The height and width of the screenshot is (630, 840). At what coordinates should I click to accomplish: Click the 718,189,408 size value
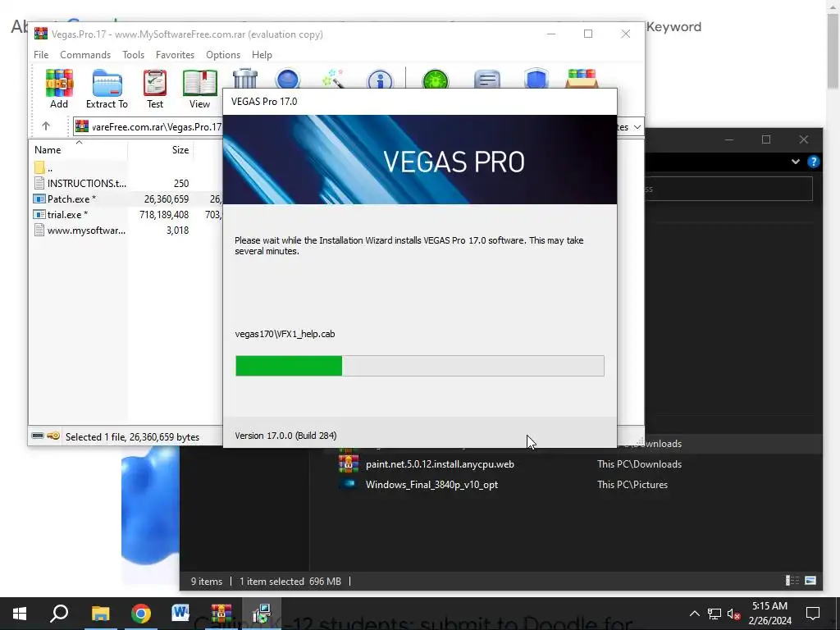164,215
